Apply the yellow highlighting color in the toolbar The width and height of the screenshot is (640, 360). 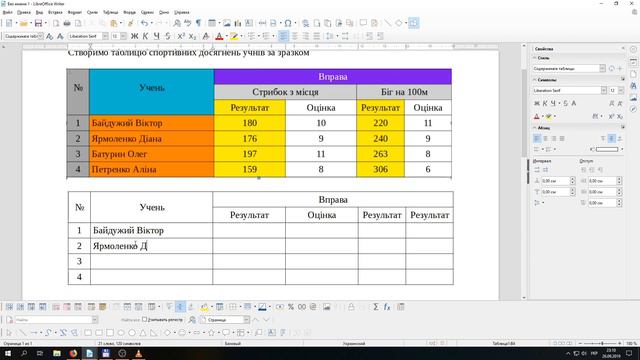coord(233,36)
